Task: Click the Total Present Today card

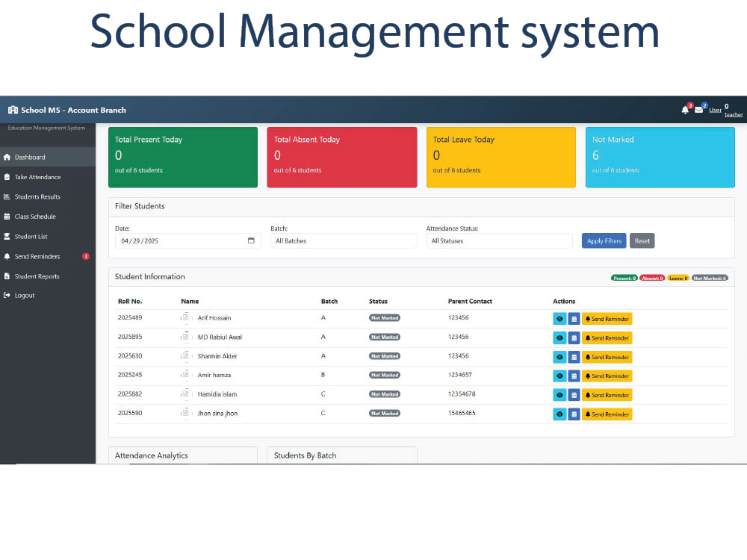Action: coord(183,157)
